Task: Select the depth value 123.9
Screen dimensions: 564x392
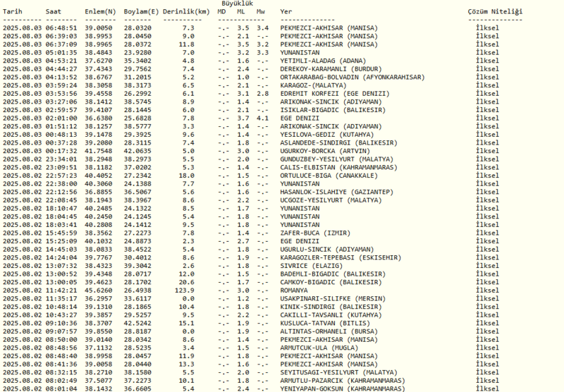Action: coord(184,290)
